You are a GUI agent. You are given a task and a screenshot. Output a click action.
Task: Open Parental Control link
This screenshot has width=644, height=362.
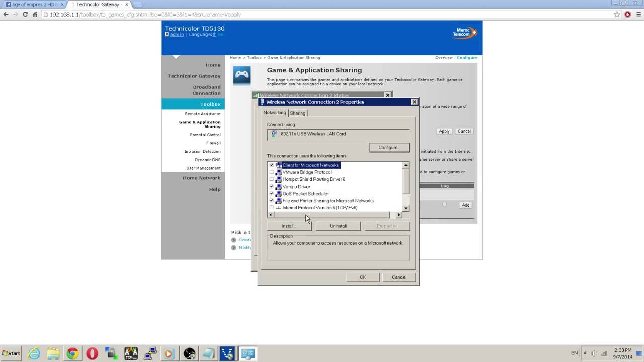coord(205,135)
